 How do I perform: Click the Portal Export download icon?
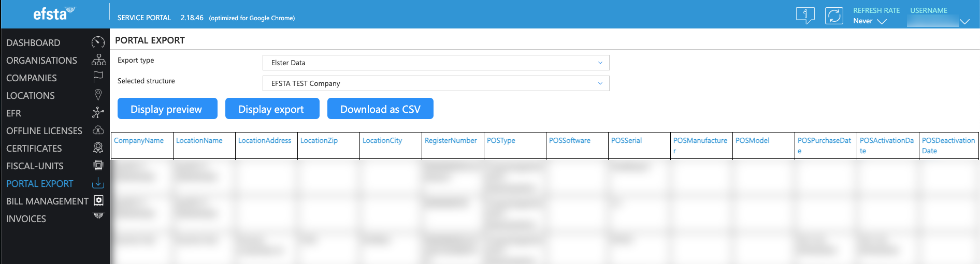[98, 183]
